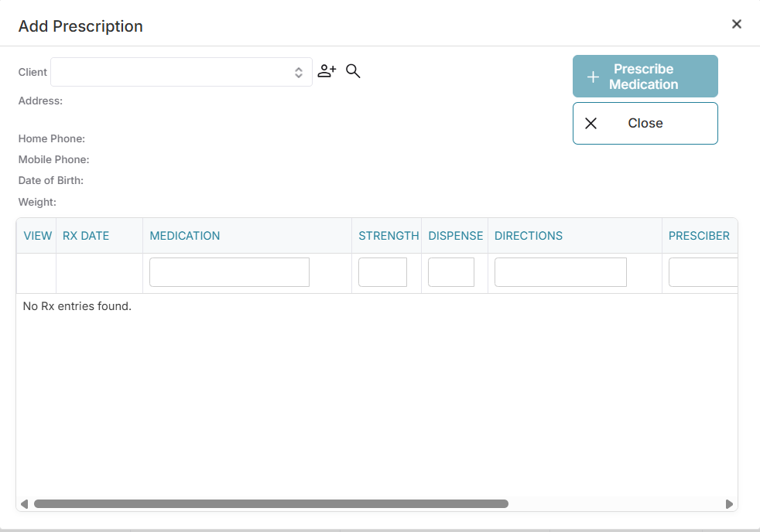This screenshot has height=532, width=760.
Task: Click the Close button
Action: (645, 123)
